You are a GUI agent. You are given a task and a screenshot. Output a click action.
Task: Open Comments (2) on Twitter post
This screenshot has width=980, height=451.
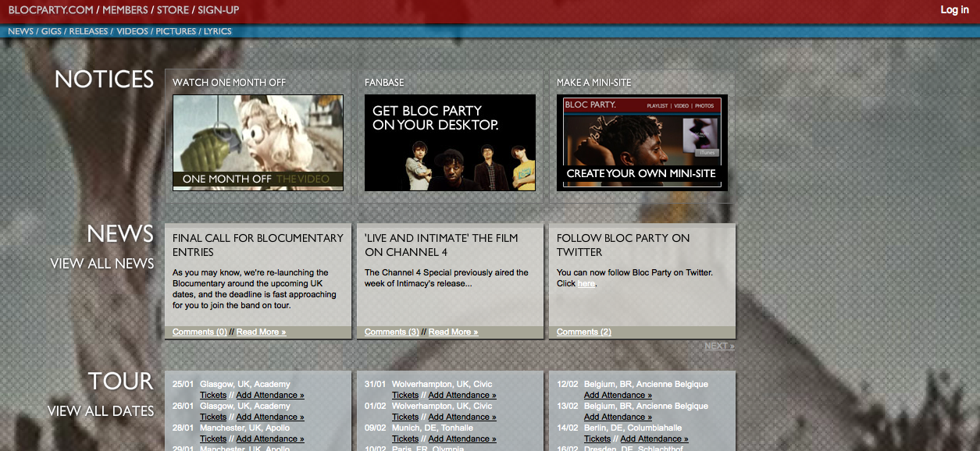[x=584, y=332]
